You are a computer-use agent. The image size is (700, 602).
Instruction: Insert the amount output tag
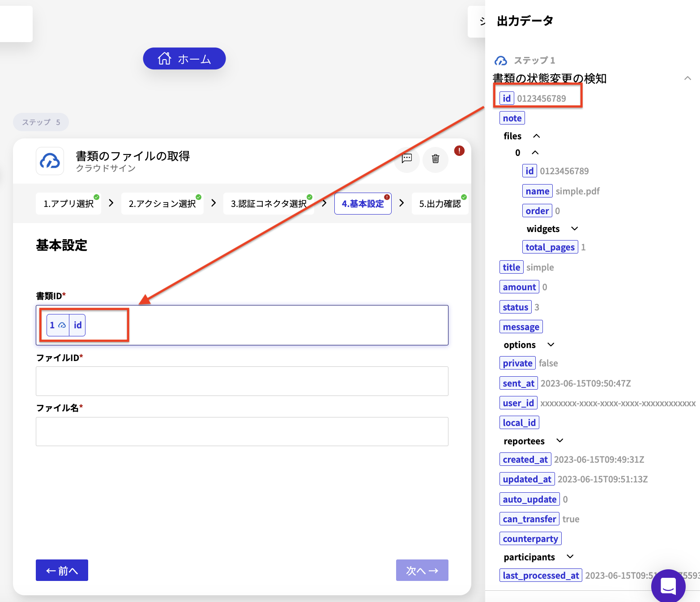519,287
